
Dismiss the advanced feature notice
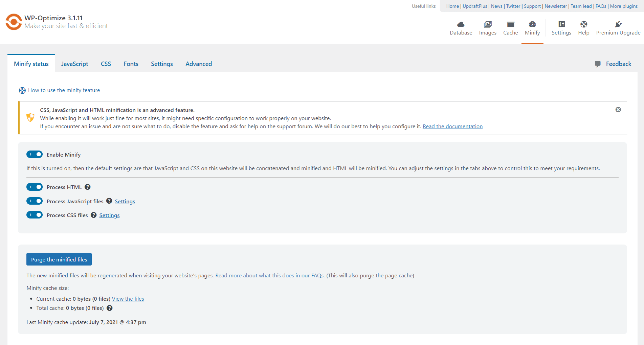click(x=618, y=110)
